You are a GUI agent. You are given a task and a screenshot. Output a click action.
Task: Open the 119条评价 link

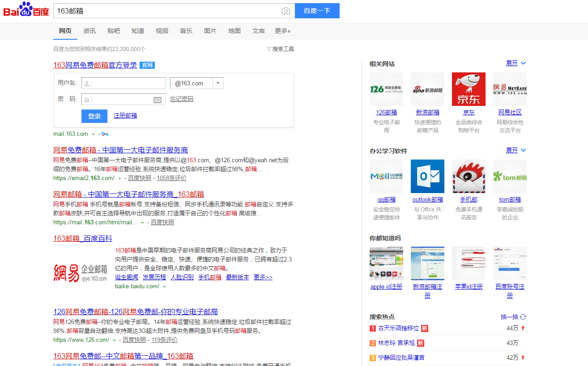point(165,340)
